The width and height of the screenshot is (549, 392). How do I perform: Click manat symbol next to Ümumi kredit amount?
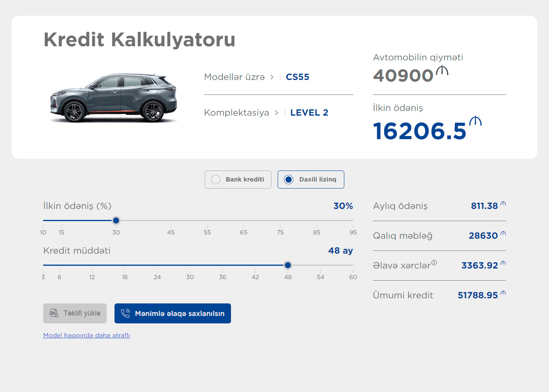point(503,293)
